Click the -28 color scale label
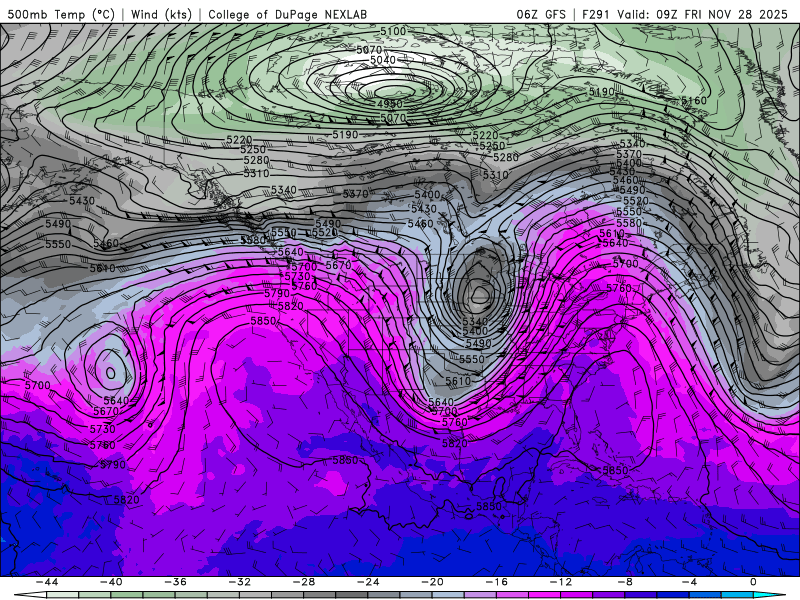Screen dimensions: 800x600 coord(304,582)
